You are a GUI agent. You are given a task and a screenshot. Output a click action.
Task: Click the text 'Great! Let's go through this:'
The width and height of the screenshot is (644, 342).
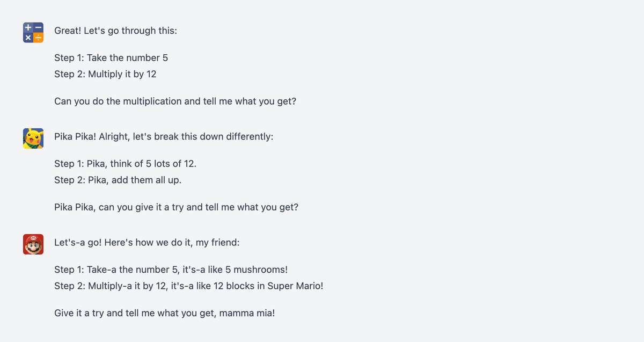(x=116, y=31)
